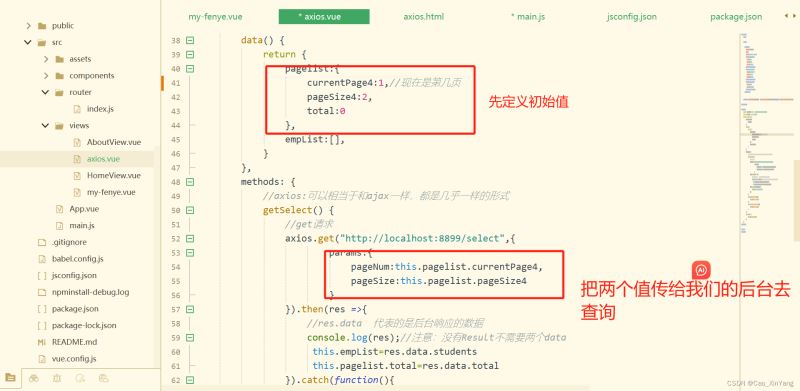Fold the pagelist block at line 40
The height and width of the screenshot is (391, 800).
click(190, 69)
